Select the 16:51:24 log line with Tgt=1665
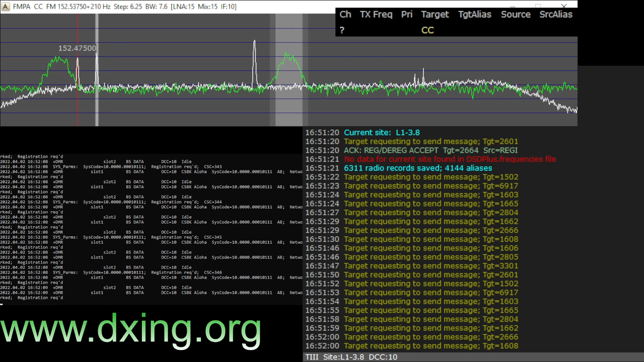The image size is (644, 362). tap(412, 204)
